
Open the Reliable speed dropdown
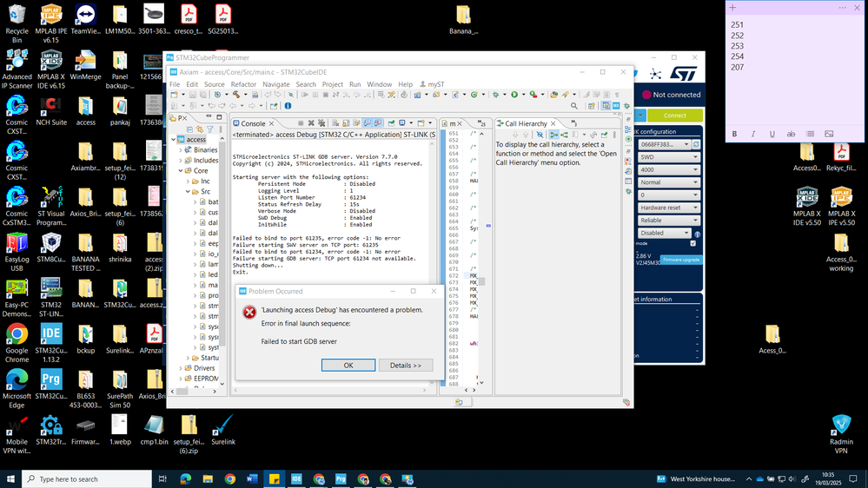[x=669, y=221]
